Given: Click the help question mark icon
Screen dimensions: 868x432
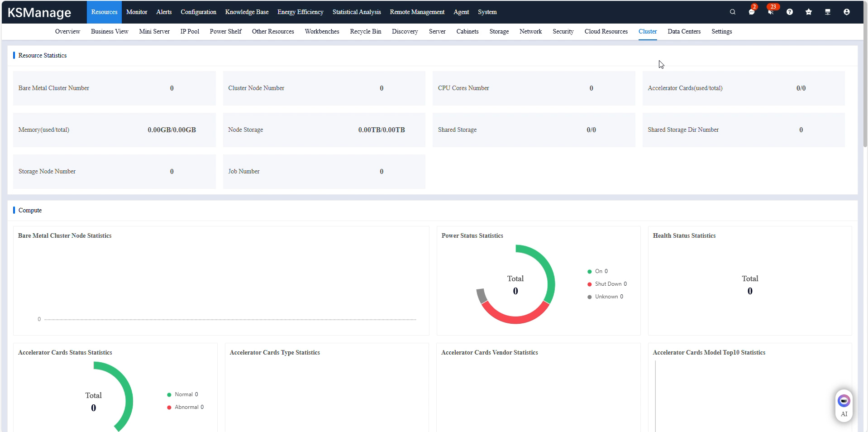Looking at the screenshot, I should [789, 12].
